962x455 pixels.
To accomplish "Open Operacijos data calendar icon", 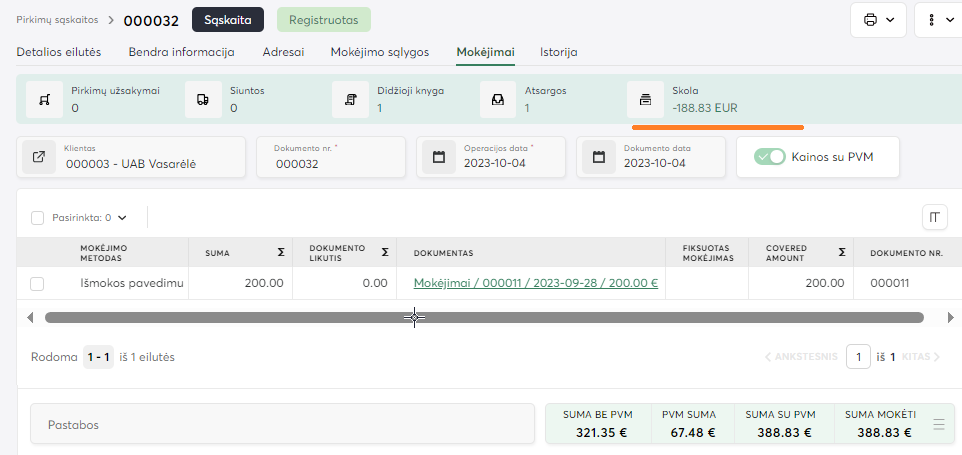I will point(438,157).
